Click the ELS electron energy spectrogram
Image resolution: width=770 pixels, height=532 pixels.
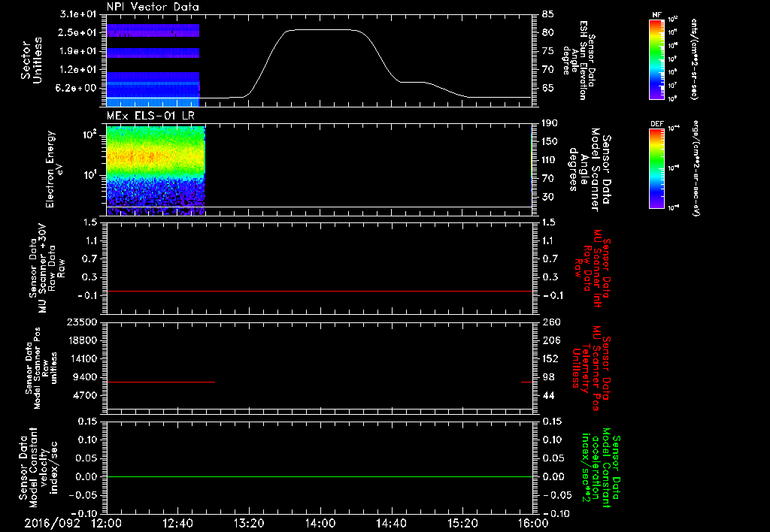156,171
